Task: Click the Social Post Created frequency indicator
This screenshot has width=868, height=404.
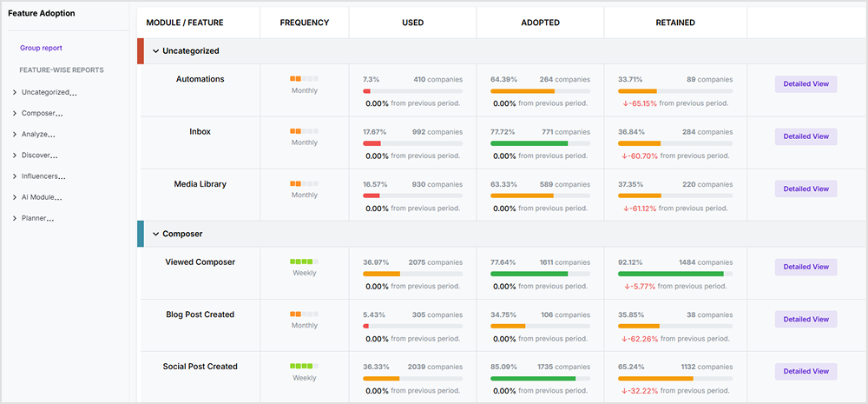Action: tap(305, 367)
